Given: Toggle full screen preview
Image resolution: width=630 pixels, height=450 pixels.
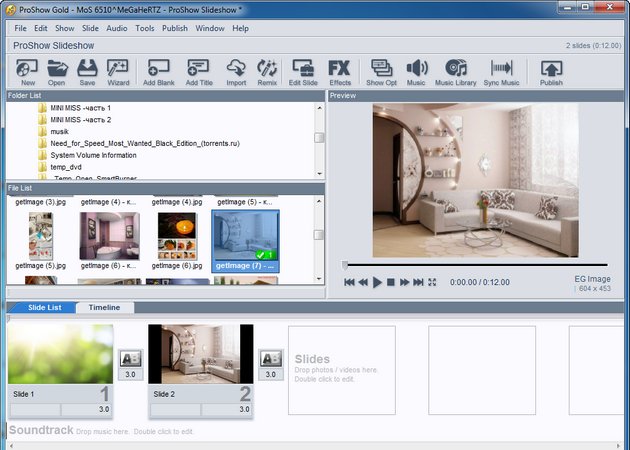Looking at the screenshot, I should point(432,283).
